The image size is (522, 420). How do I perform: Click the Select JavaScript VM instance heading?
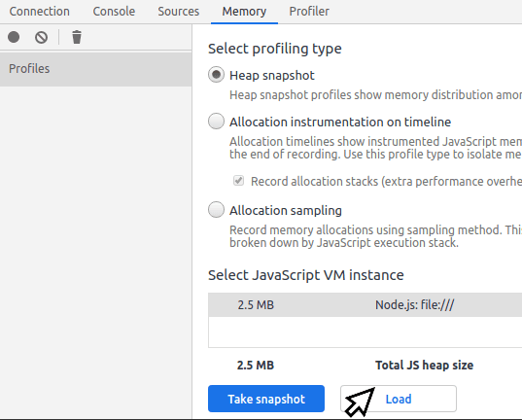[306, 275]
